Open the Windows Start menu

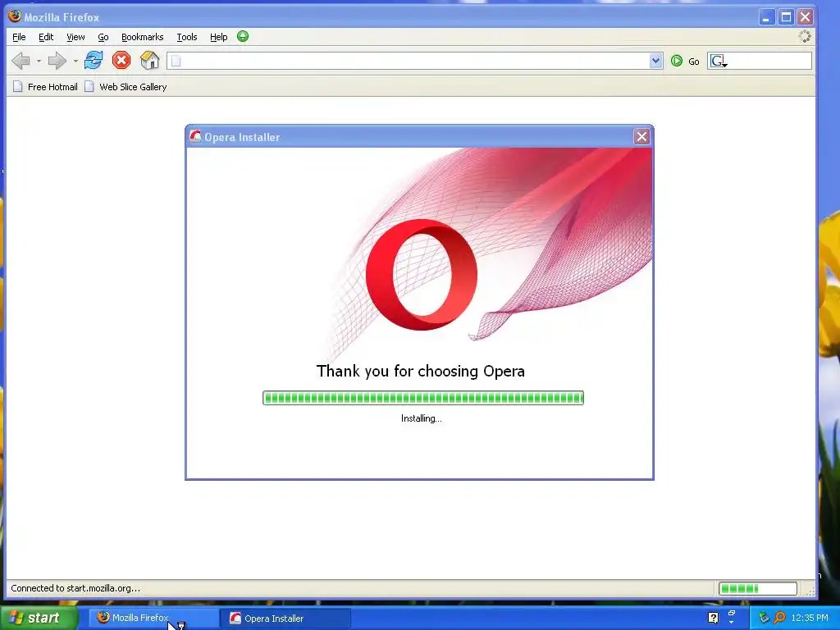pos(39,618)
